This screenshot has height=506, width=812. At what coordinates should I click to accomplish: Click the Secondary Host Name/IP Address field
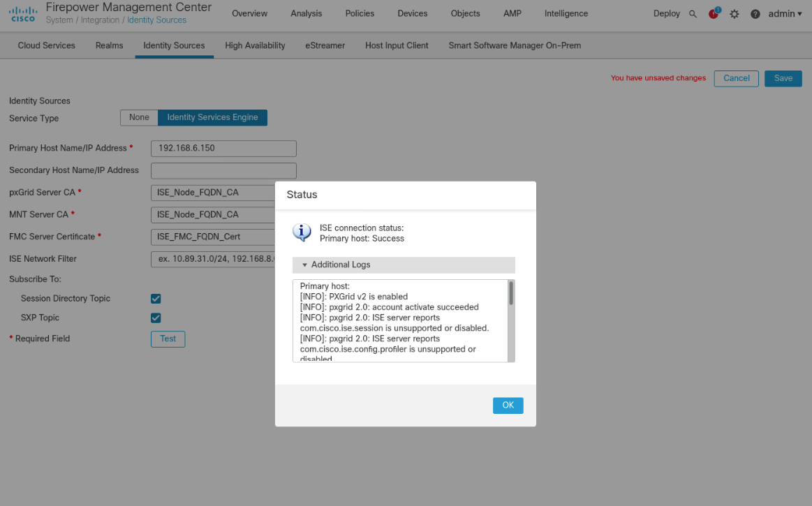click(x=223, y=171)
